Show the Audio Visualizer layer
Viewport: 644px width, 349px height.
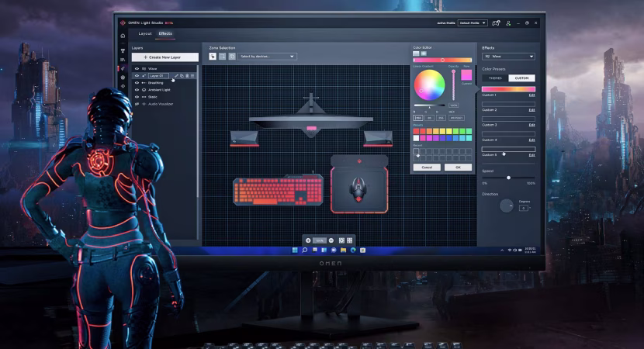137,104
